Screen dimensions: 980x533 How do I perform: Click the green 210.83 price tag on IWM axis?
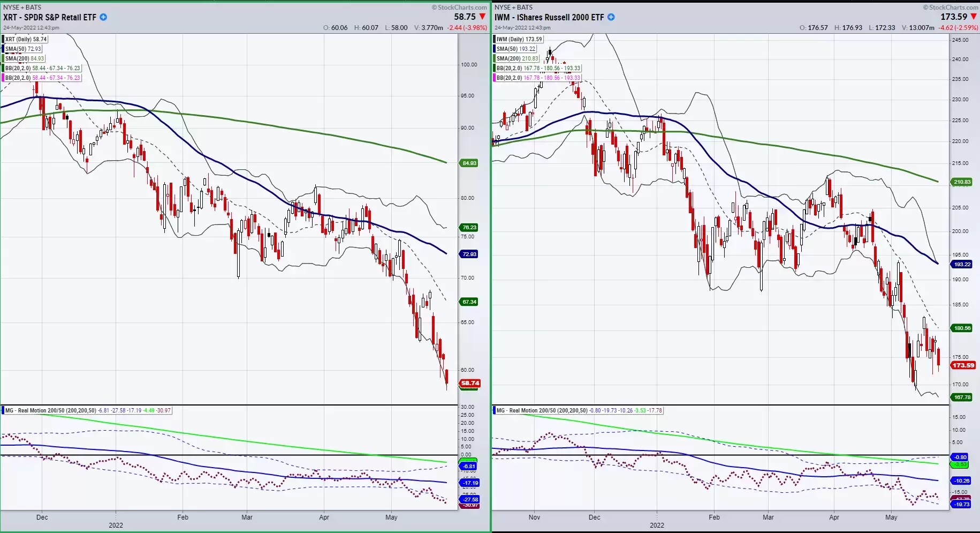click(x=961, y=182)
